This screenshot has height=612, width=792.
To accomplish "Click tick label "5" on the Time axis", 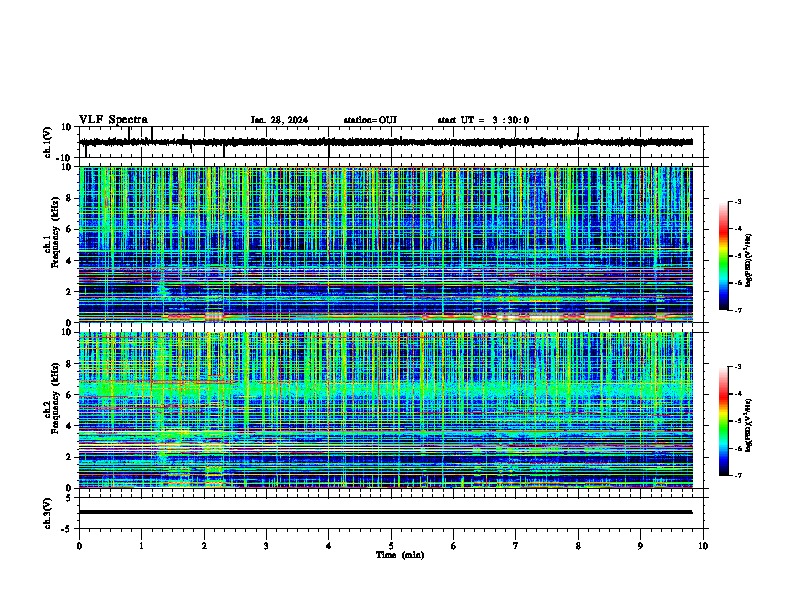I will coord(391,546).
